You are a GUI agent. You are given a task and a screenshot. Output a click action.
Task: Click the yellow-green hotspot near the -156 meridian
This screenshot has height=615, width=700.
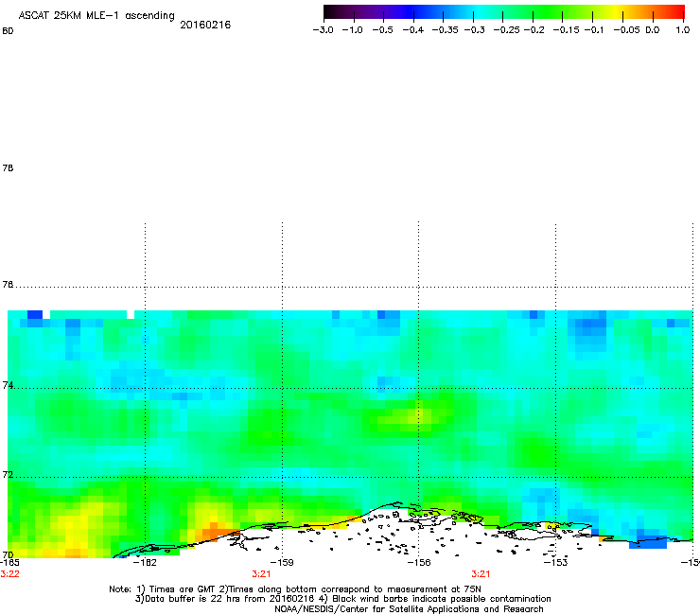point(417,417)
